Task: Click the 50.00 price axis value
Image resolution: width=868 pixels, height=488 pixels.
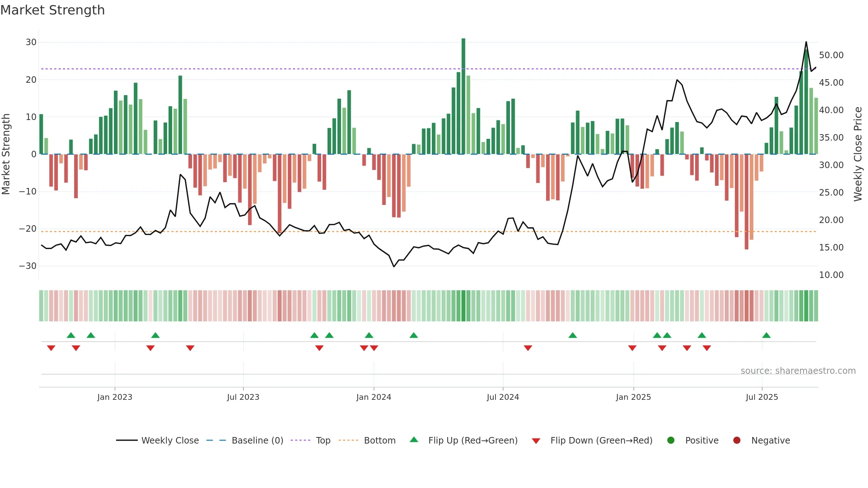Action: [x=831, y=55]
